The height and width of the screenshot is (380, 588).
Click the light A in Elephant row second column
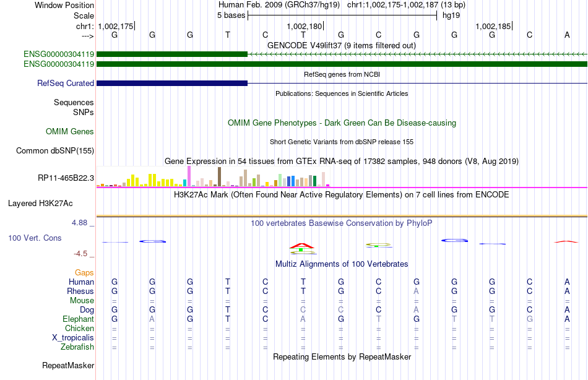coord(152,319)
